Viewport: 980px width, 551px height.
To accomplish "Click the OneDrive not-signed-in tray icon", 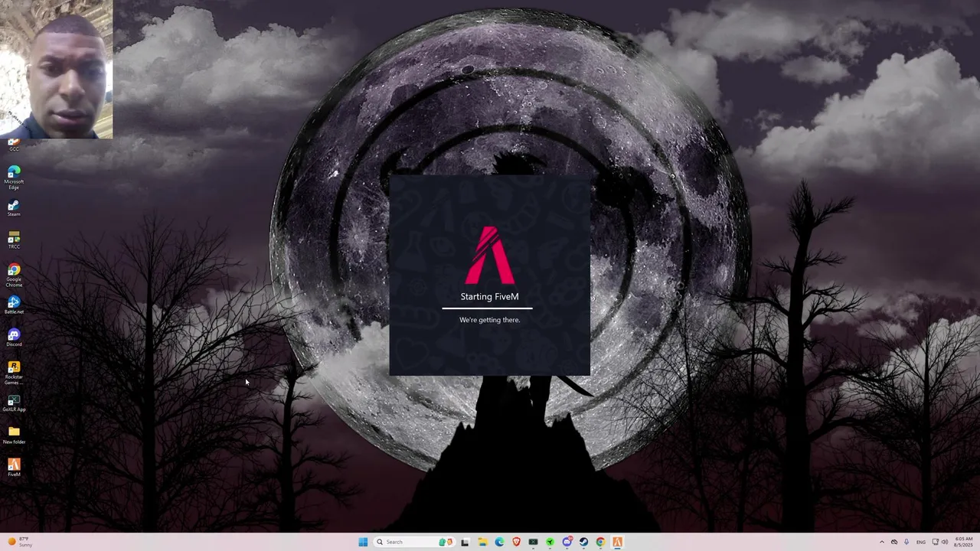I will 894,542.
